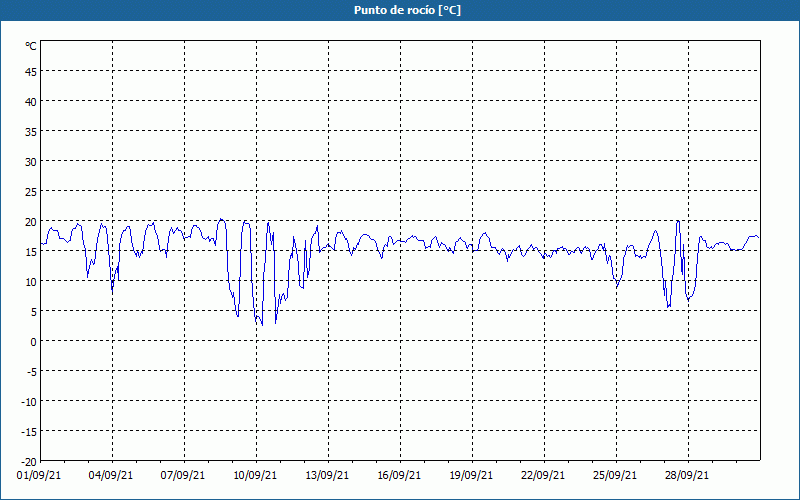Click the date label 13/09/21
Screen dimensions: 800x500
[x=327, y=476]
